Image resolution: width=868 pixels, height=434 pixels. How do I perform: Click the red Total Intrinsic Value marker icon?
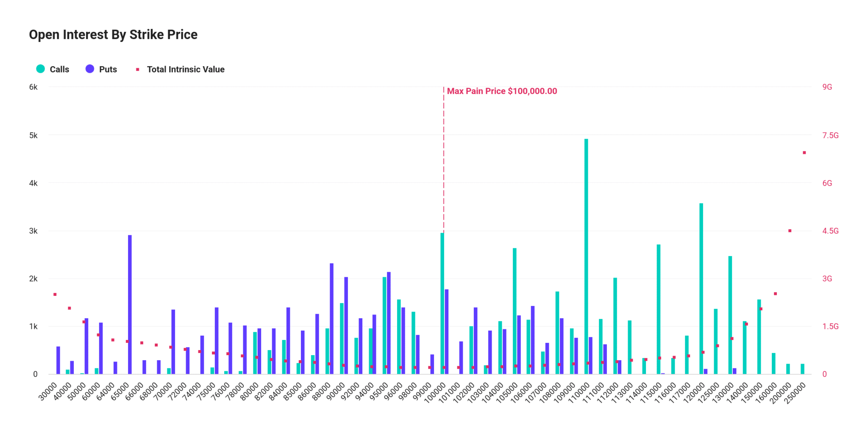(137, 69)
